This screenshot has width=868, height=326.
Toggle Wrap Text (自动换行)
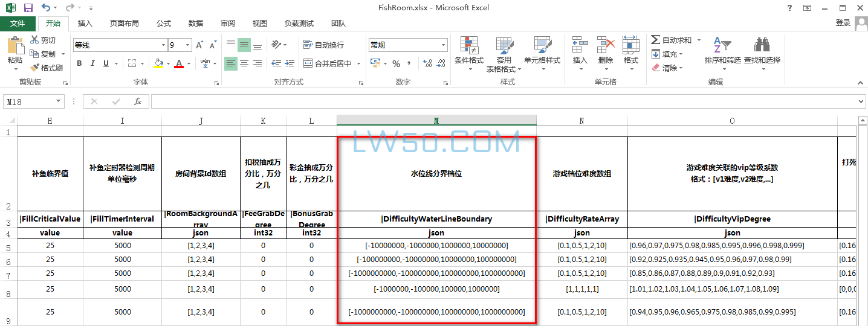click(x=324, y=45)
